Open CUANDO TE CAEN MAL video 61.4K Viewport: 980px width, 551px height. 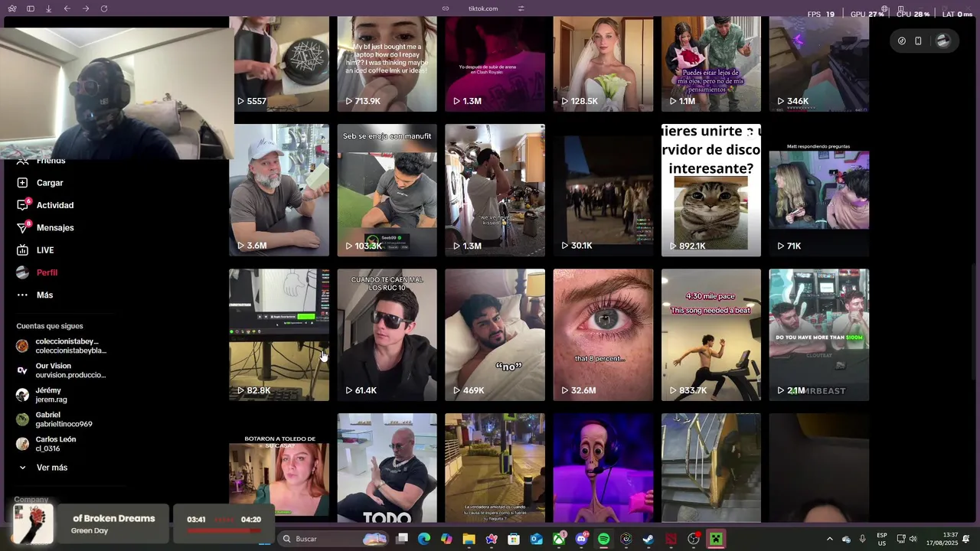click(387, 334)
